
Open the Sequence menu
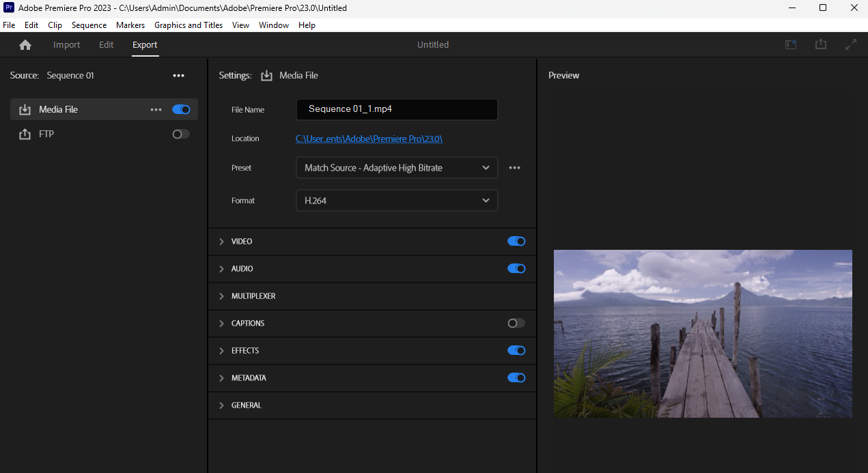89,25
